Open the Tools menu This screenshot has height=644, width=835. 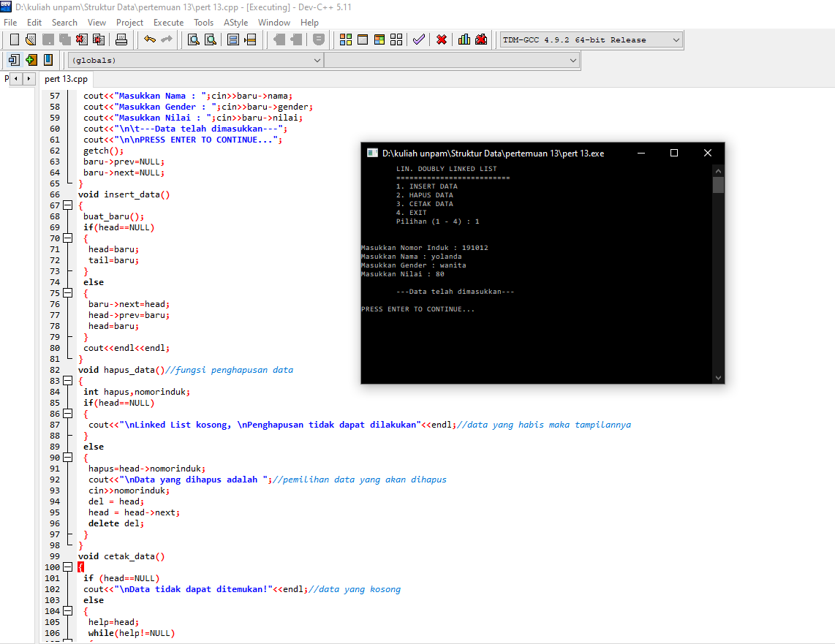pyautogui.click(x=203, y=23)
